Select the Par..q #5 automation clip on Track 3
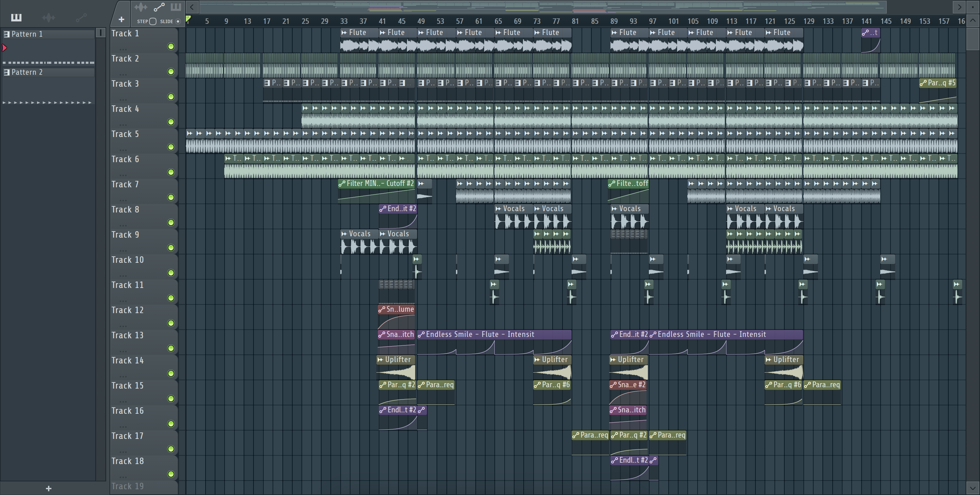Viewport: 980px width, 495px height. (938, 90)
